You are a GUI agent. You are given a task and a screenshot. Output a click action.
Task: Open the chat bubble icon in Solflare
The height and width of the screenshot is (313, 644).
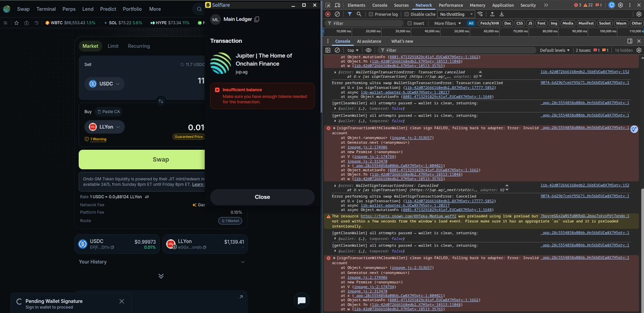click(x=302, y=301)
